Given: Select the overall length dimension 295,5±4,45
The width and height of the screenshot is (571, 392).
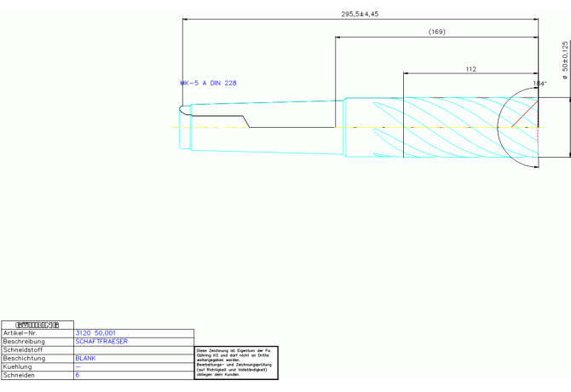Looking at the screenshot, I should tap(360, 14).
